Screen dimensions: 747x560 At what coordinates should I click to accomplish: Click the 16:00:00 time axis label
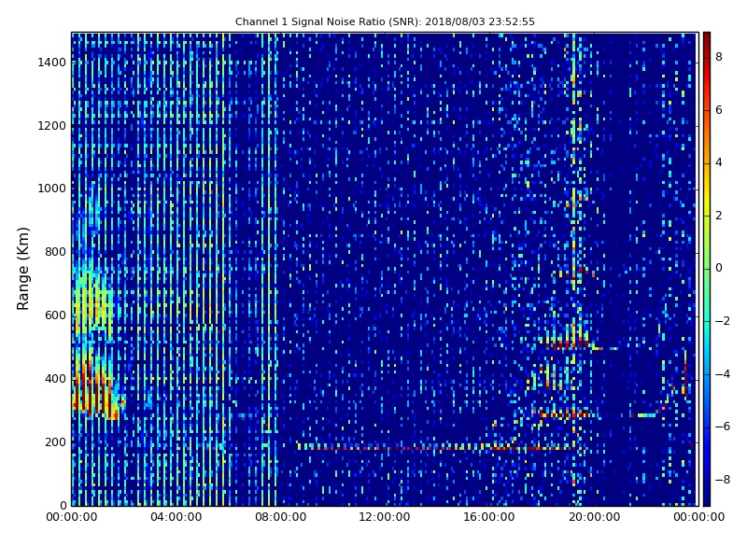(489, 517)
